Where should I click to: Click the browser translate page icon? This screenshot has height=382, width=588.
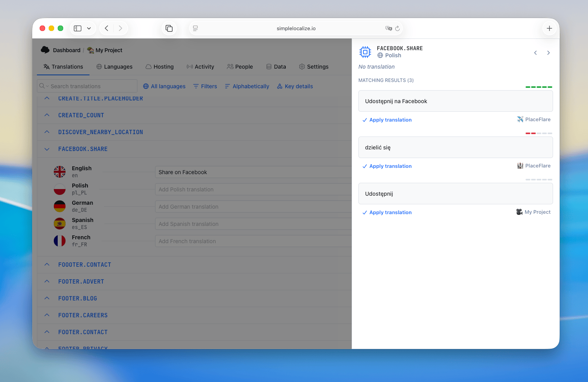pyautogui.click(x=389, y=28)
